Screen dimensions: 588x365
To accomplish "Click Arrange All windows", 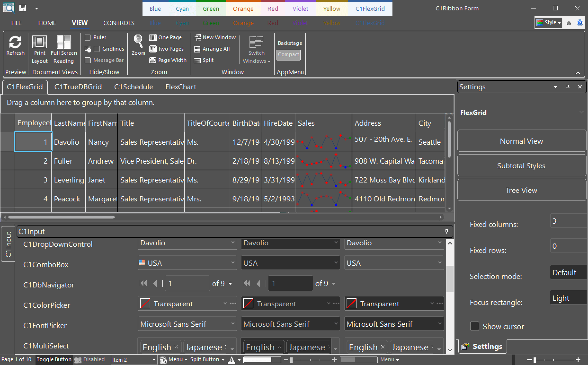I will pos(212,49).
